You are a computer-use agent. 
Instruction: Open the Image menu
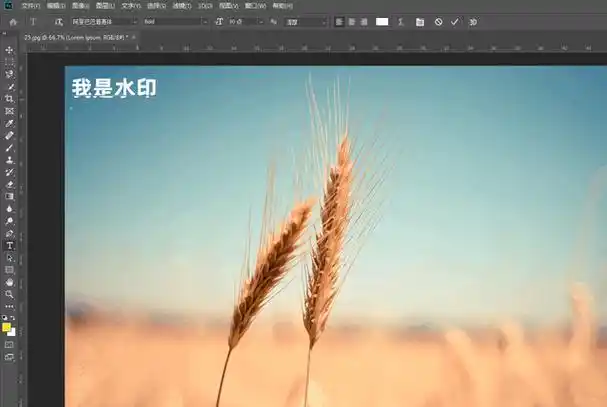coord(81,6)
